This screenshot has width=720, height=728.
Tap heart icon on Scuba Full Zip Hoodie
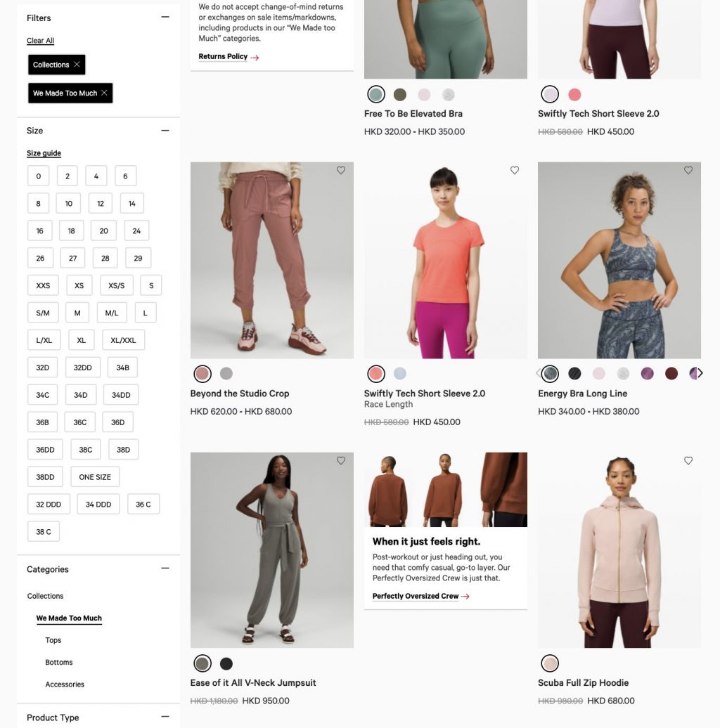(x=688, y=460)
